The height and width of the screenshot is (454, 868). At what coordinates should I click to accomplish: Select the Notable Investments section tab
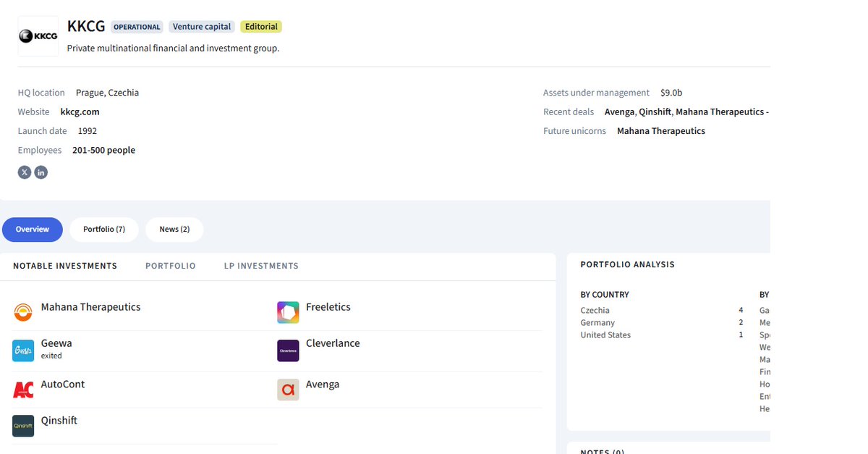pyautogui.click(x=65, y=266)
